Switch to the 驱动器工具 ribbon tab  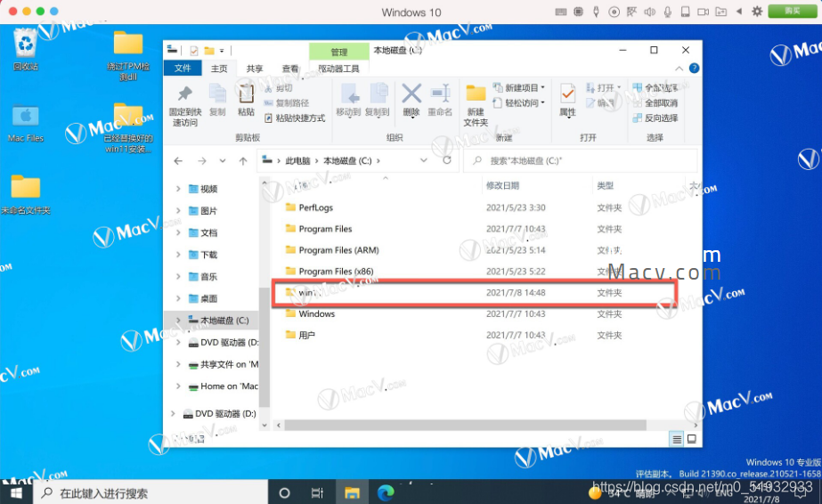[338, 69]
